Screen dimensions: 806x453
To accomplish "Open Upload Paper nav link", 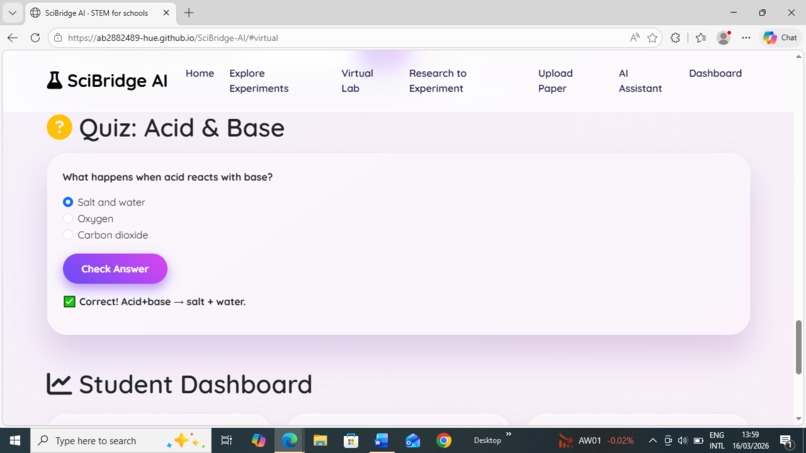I will 555,81.
